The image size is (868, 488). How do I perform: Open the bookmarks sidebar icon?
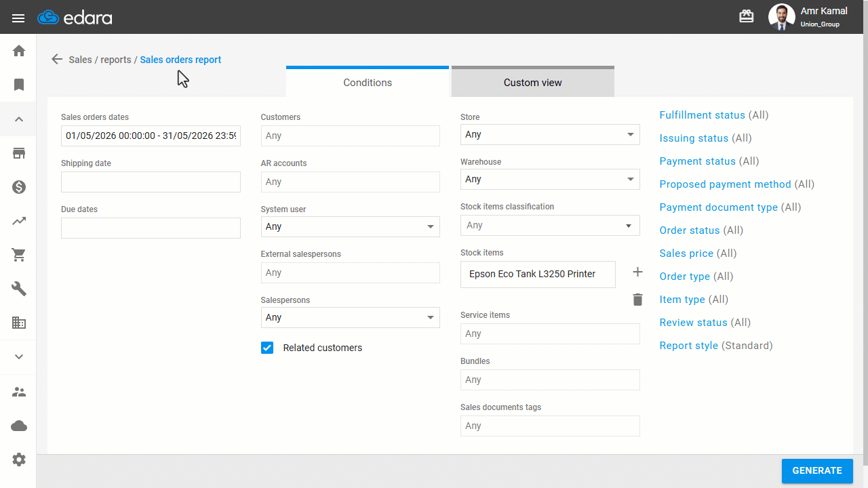point(19,85)
